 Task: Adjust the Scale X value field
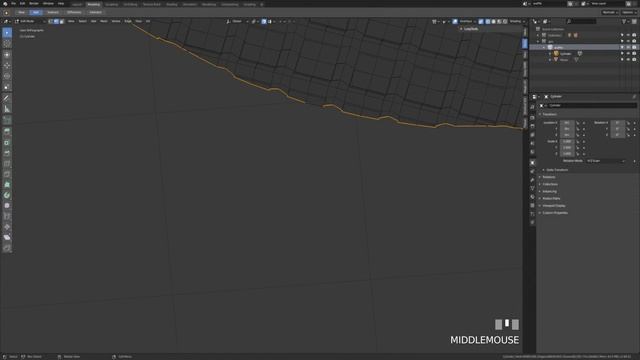coord(567,141)
